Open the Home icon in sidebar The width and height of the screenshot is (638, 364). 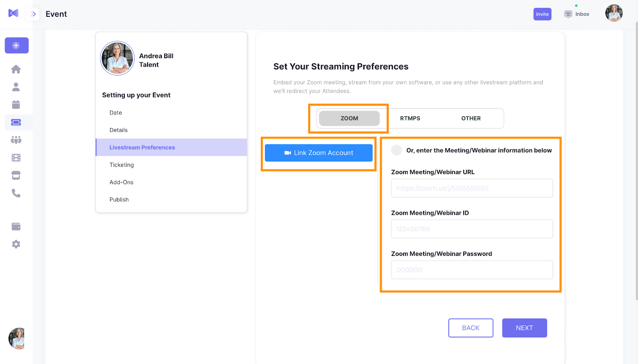(16, 69)
